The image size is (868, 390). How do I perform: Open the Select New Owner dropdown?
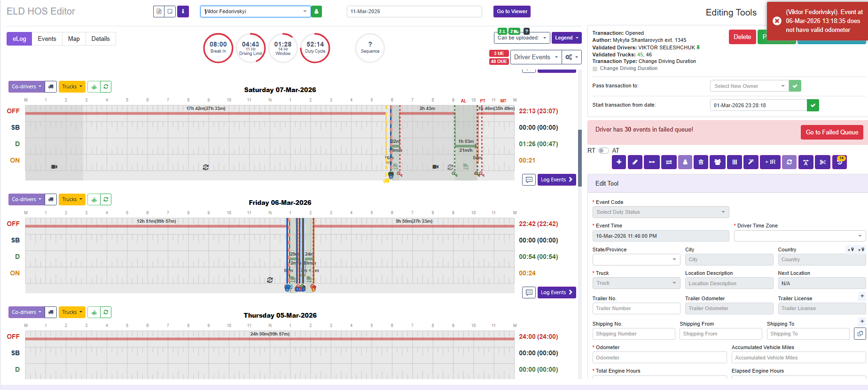pos(749,86)
